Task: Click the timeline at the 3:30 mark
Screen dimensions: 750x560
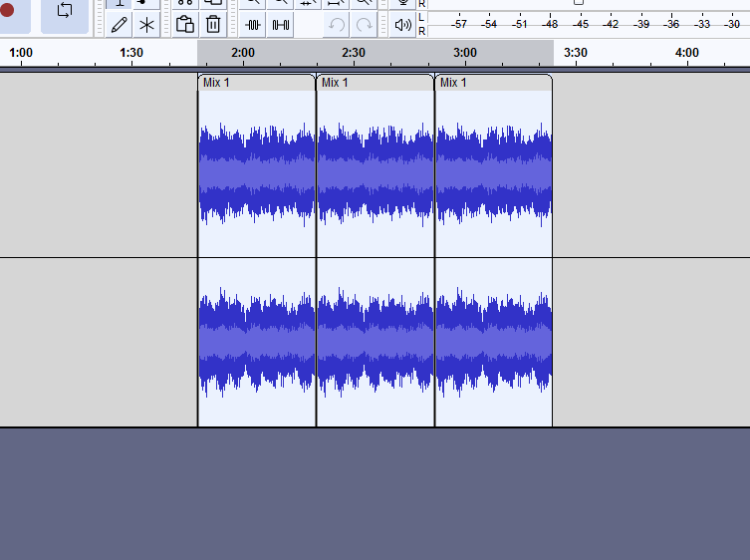Action: point(575,53)
